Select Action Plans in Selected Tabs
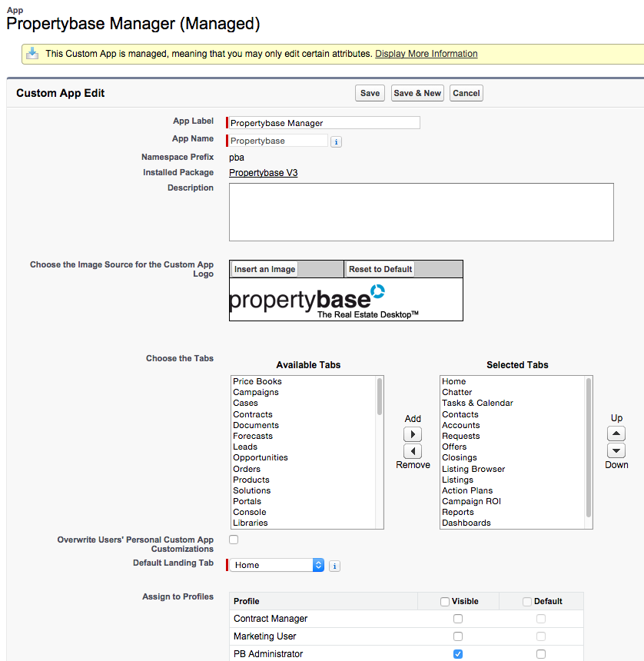Image resolution: width=644 pixels, height=661 pixels. (x=467, y=490)
